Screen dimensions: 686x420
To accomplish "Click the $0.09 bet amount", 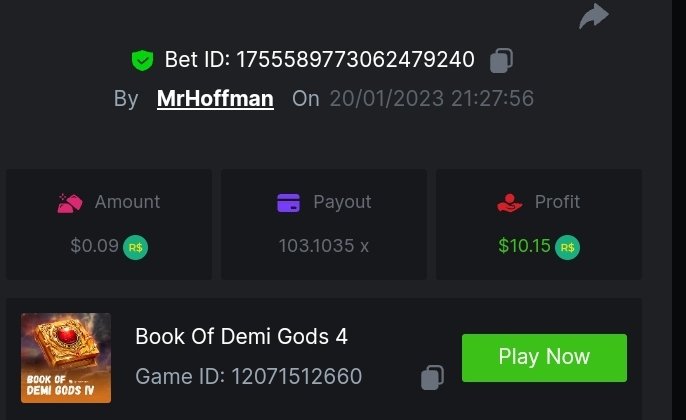I will [x=95, y=245].
